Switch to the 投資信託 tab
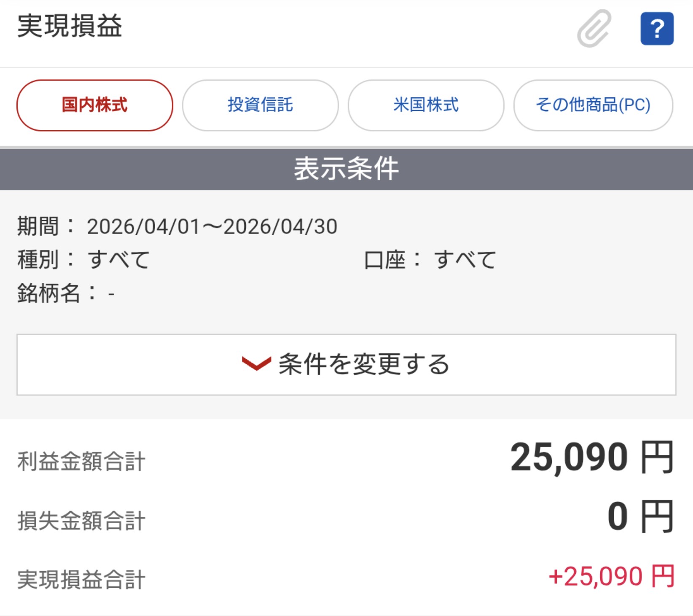693x616 pixels. [x=260, y=105]
